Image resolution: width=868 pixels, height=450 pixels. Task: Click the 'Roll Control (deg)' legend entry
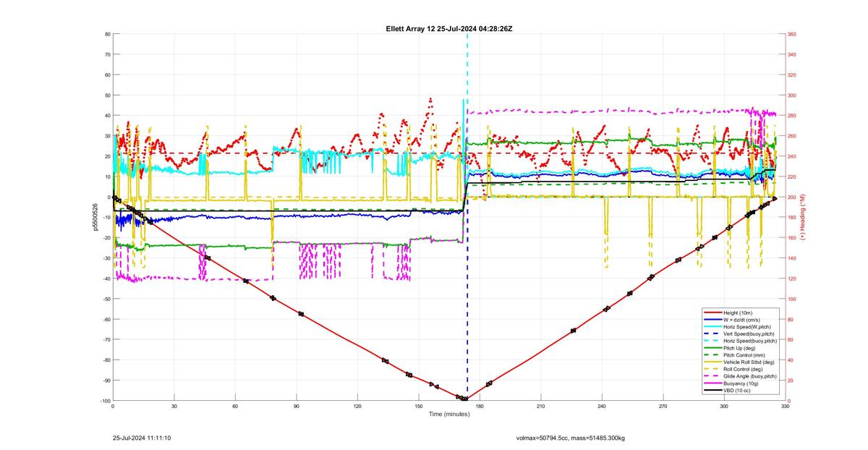tap(744, 370)
